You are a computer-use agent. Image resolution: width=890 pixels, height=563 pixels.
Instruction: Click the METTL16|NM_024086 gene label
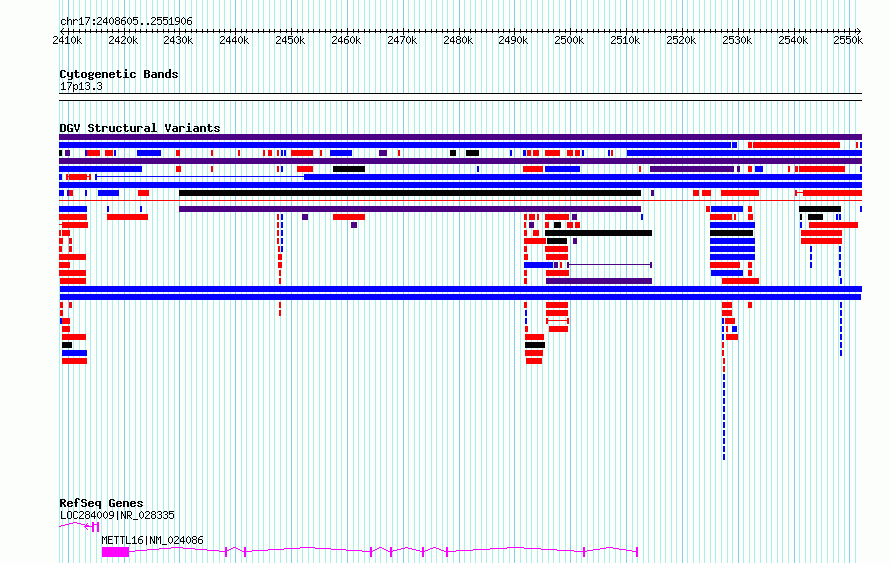(152, 540)
